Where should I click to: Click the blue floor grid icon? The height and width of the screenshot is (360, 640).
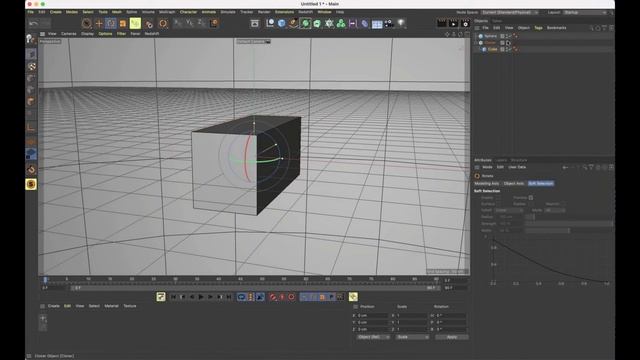tap(377, 24)
